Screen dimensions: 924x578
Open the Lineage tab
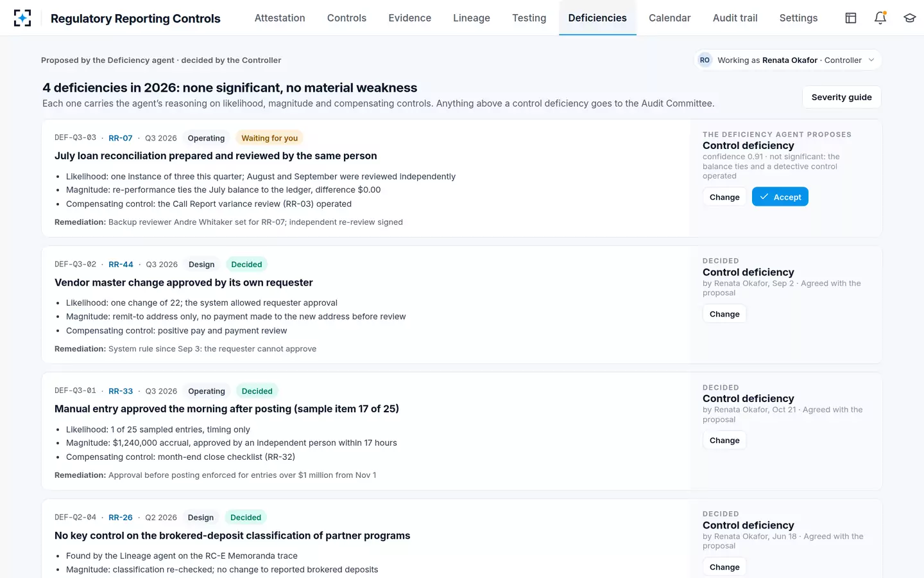pyautogui.click(x=472, y=18)
